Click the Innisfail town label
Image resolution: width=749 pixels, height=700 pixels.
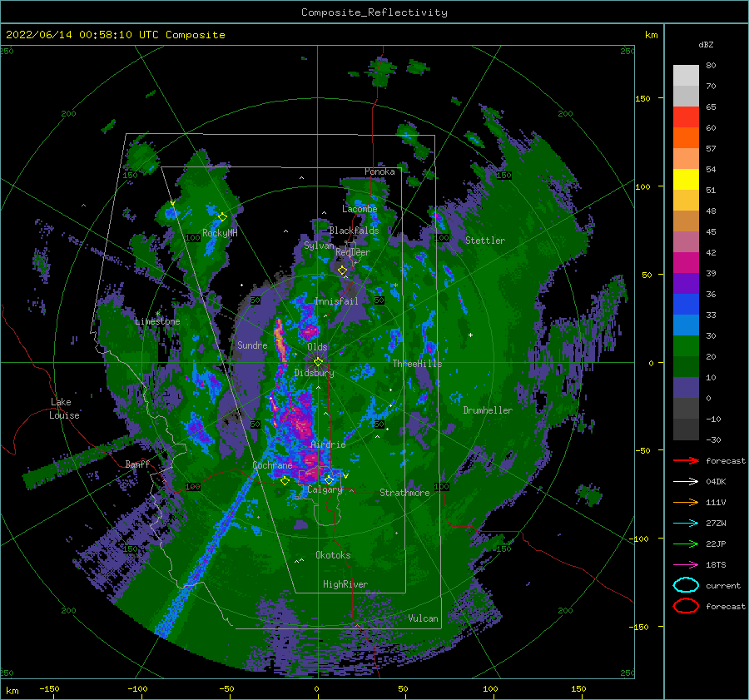tap(336, 301)
